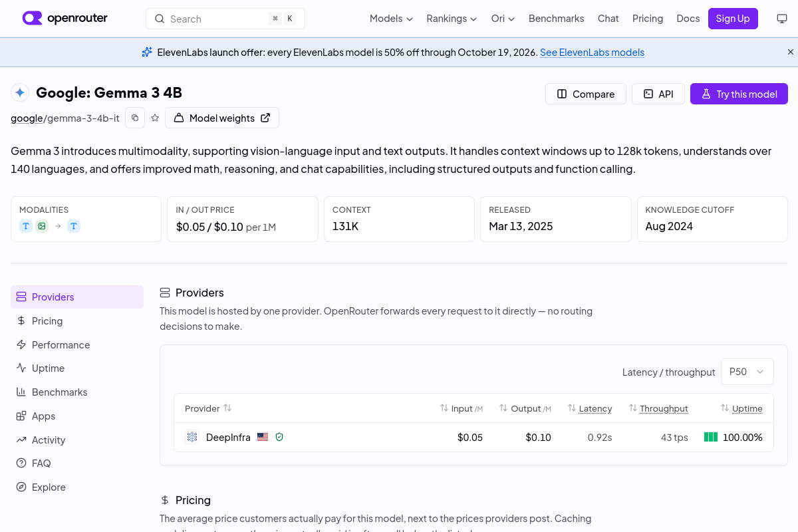Jump to the Performance sidebar section
The width and height of the screenshot is (798, 532).
point(77,344)
